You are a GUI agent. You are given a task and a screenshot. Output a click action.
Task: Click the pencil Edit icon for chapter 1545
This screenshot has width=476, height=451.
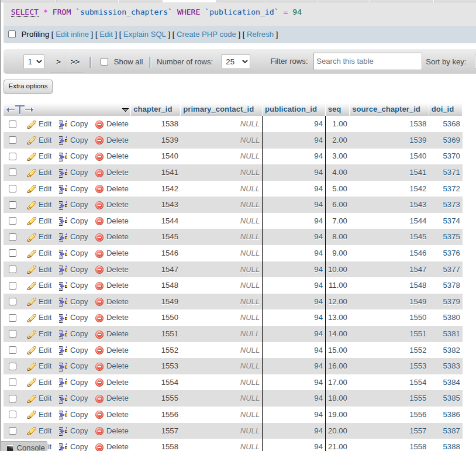(x=32, y=237)
